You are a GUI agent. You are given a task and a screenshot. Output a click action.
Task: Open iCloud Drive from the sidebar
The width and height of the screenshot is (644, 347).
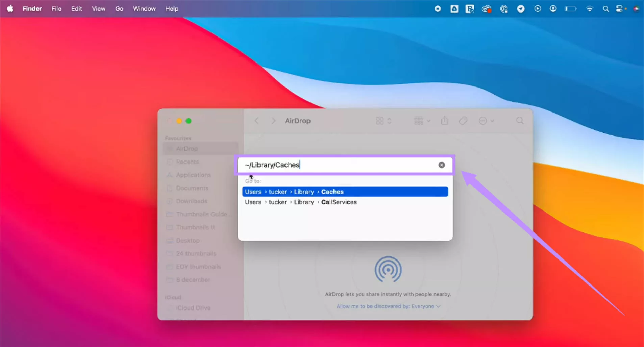point(194,308)
